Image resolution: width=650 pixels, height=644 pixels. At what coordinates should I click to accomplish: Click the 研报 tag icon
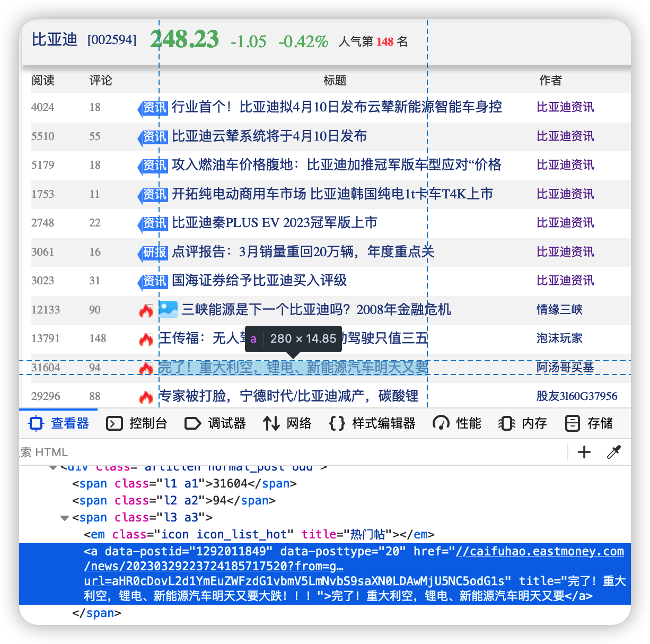point(153,252)
